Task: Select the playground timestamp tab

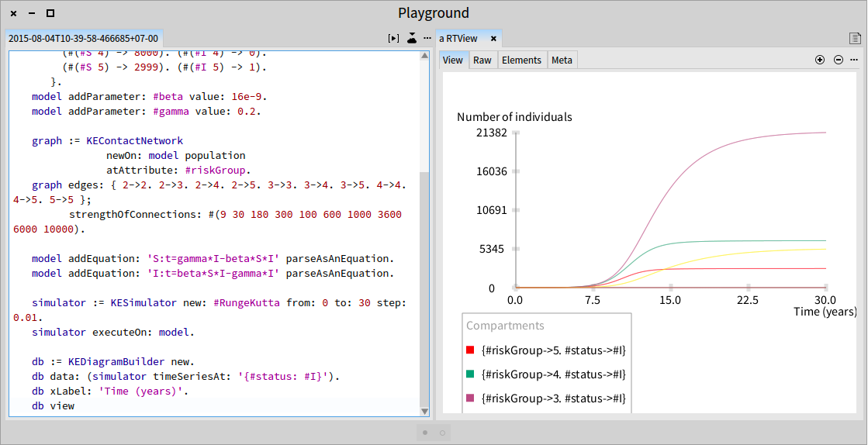Action: pyautogui.click(x=84, y=39)
